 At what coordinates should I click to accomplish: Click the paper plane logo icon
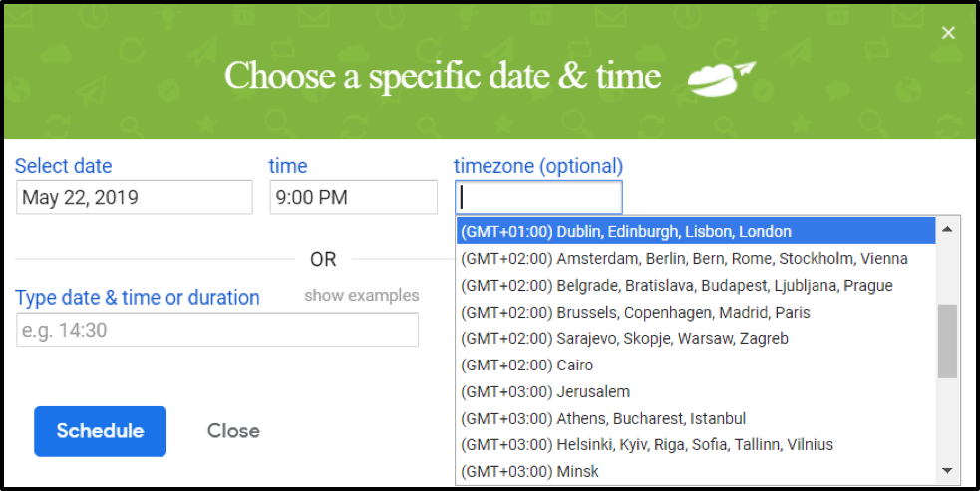pos(722,78)
